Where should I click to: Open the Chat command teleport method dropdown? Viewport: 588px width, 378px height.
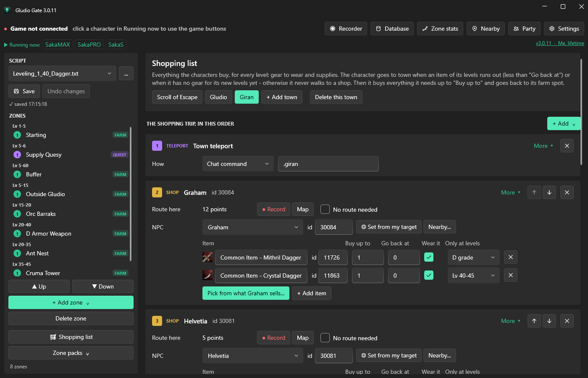(x=238, y=164)
